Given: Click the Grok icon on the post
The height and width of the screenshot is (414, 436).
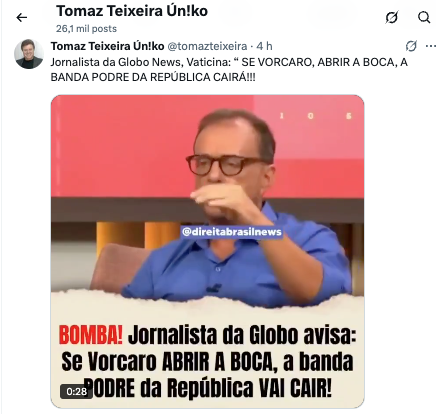Looking at the screenshot, I should pyautogui.click(x=411, y=46).
